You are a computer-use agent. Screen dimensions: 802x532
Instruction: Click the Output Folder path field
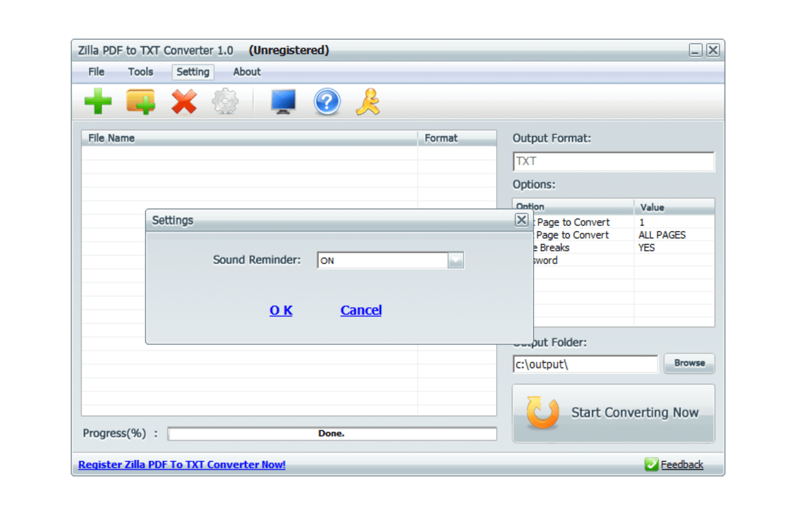pos(585,364)
